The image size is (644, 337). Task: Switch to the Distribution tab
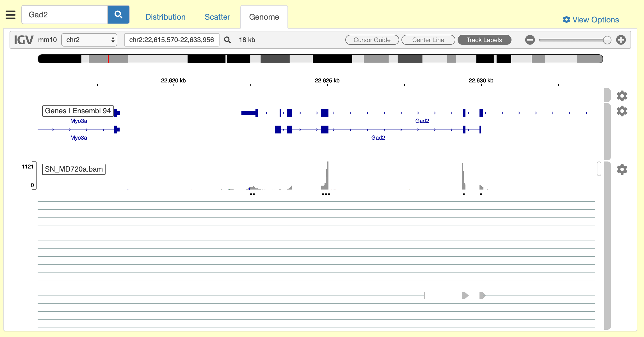(165, 17)
